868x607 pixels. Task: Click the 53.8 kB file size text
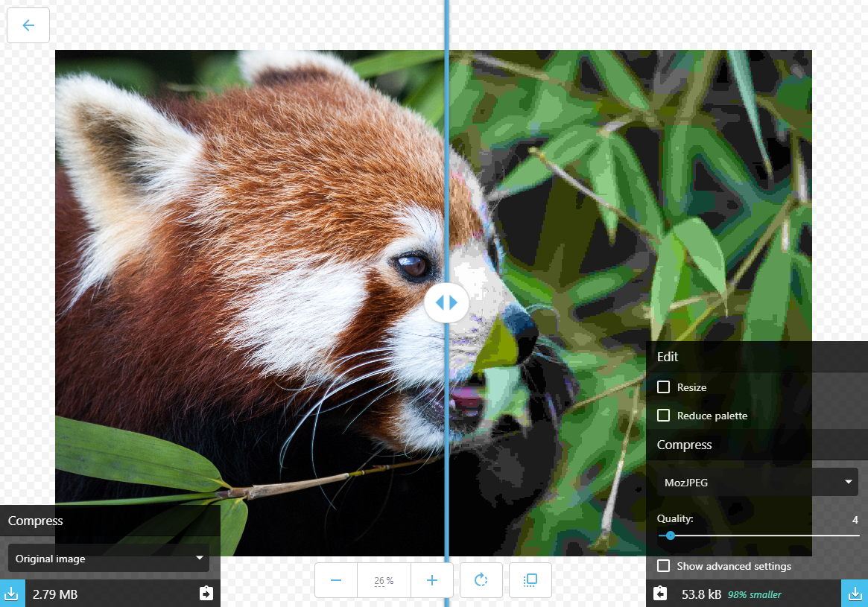(x=701, y=594)
